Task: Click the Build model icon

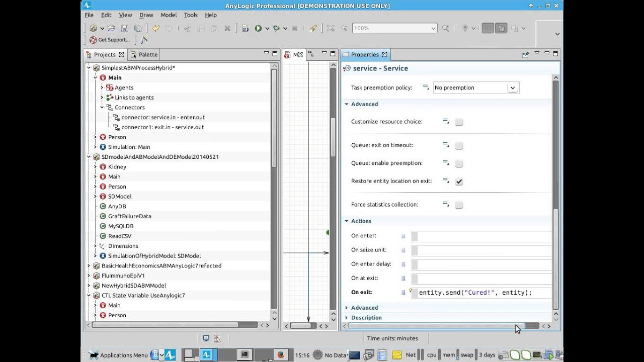Action: tap(245, 29)
